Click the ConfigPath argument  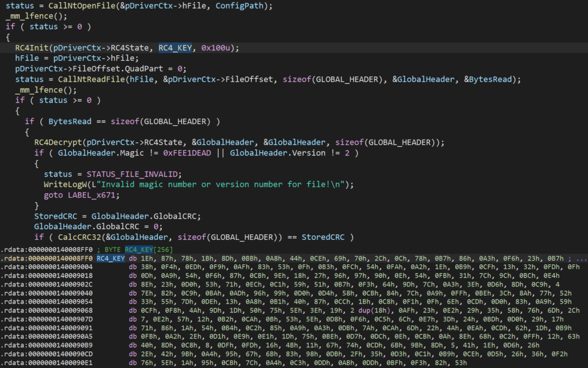[x=239, y=6]
